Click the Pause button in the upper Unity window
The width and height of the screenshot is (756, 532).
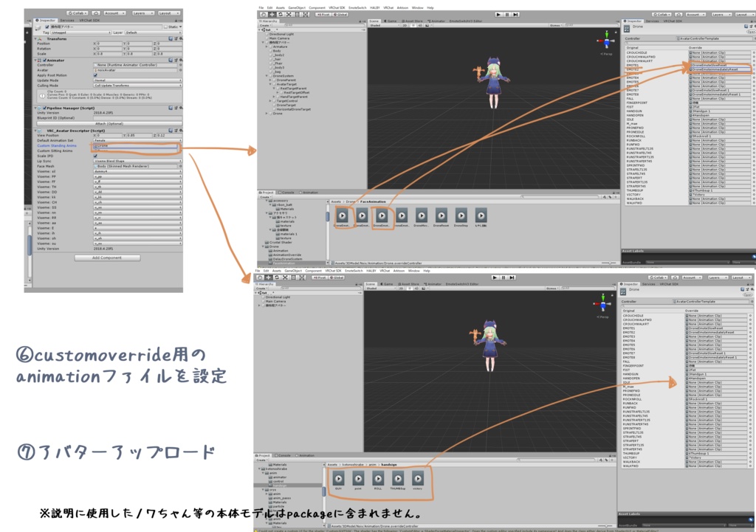[x=506, y=15]
